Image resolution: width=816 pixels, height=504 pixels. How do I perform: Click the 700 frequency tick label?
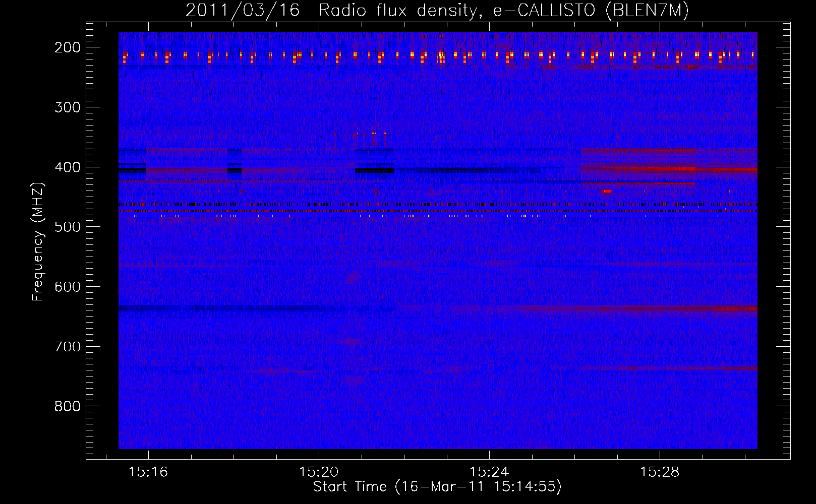point(68,347)
